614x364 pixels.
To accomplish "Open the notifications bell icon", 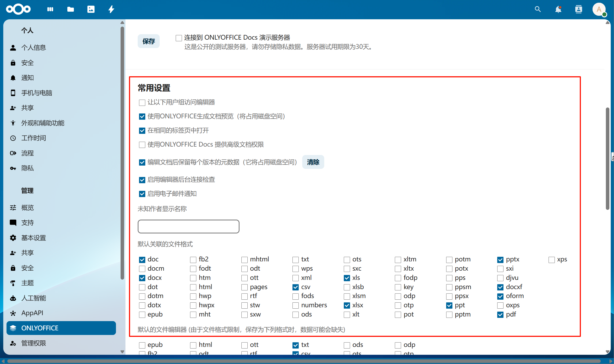I will coord(558,9).
